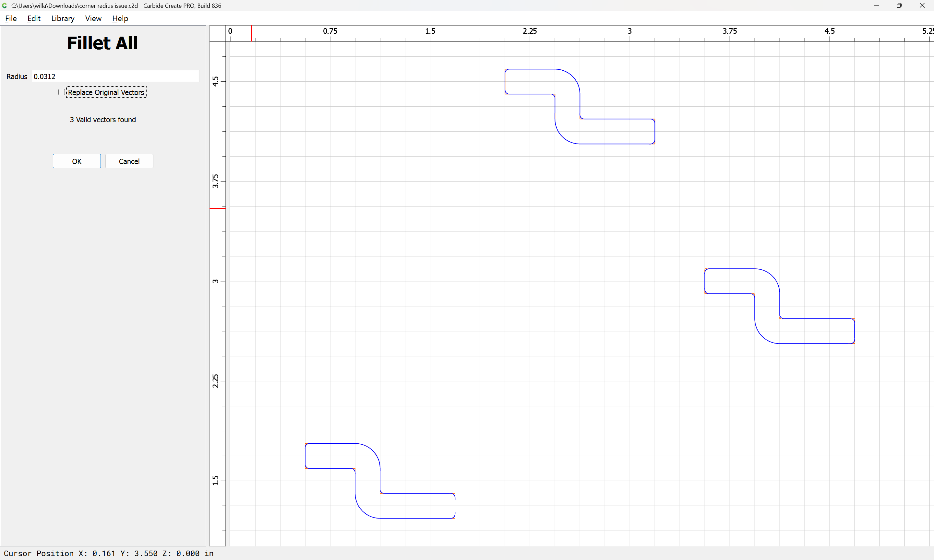Open the Edit menu

point(34,18)
